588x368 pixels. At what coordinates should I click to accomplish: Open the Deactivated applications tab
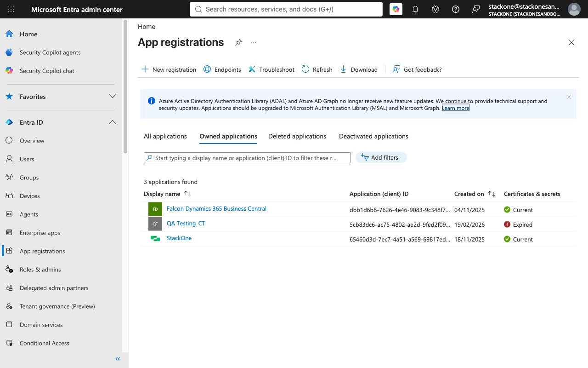tap(373, 137)
